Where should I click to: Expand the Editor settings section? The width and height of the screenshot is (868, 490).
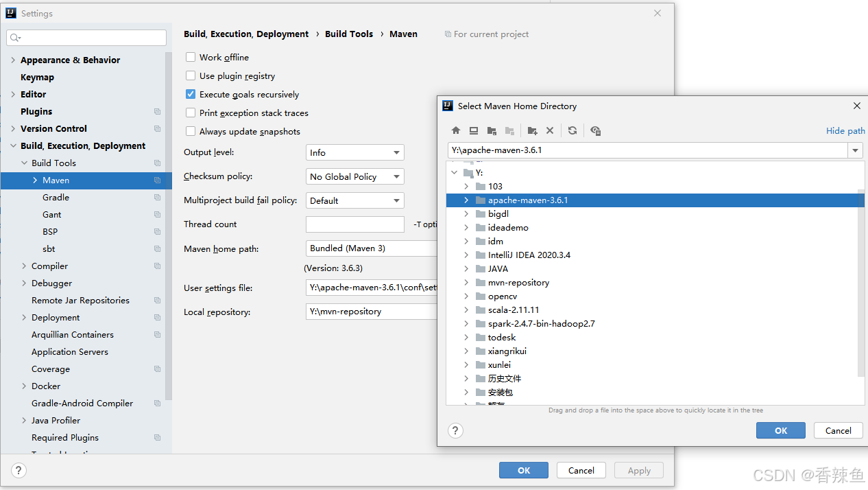(x=13, y=95)
